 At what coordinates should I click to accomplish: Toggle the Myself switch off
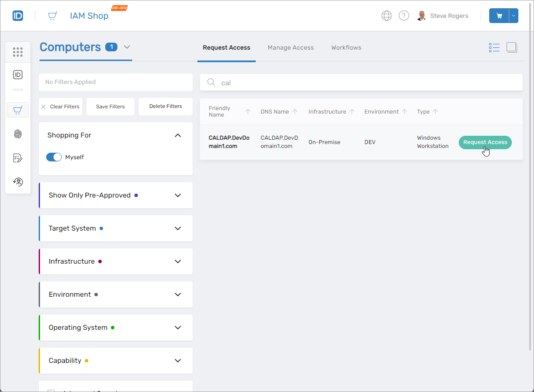(x=54, y=157)
